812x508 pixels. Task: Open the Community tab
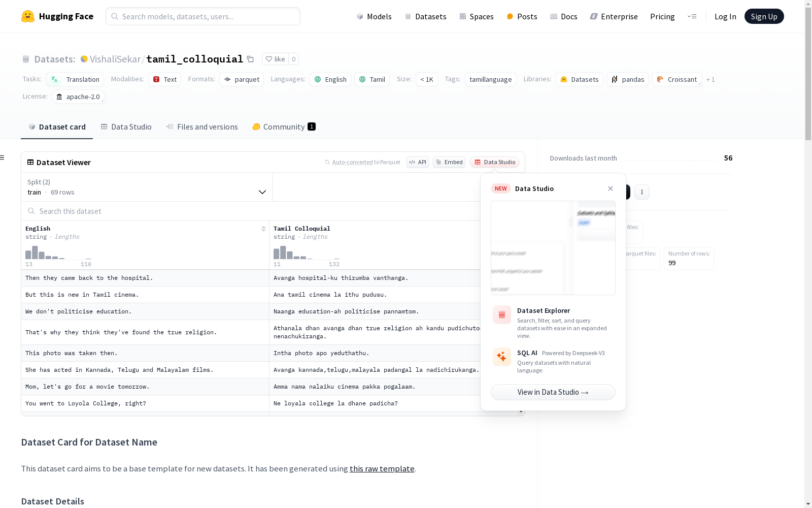click(284, 127)
